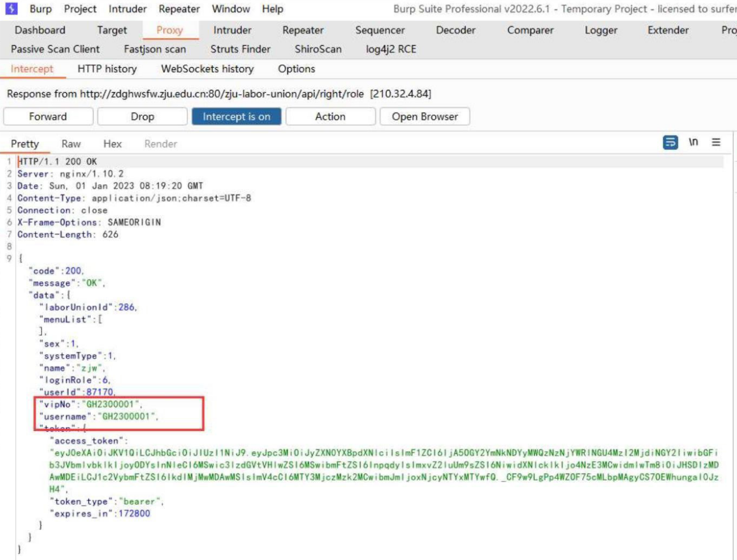Switch to the HTTP history tab
The height and width of the screenshot is (560, 737).
pos(107,69)
